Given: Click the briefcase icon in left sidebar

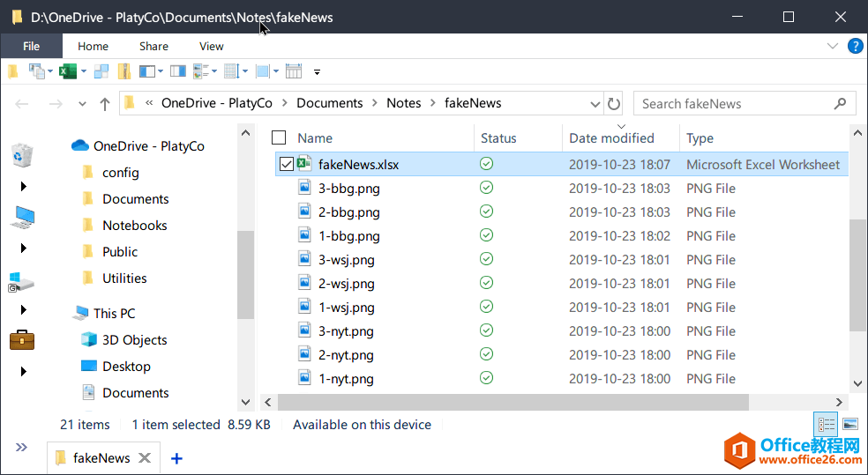Looking at the screenshot, I should [22, 340].
